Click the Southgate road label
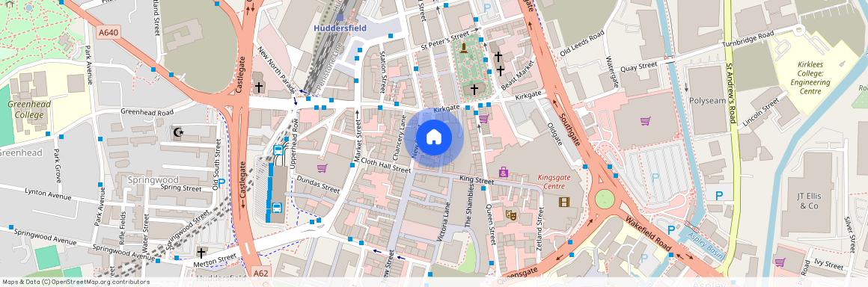Image resolution: width=868 pixels, height=287 pixels. (x=569, y=130)
